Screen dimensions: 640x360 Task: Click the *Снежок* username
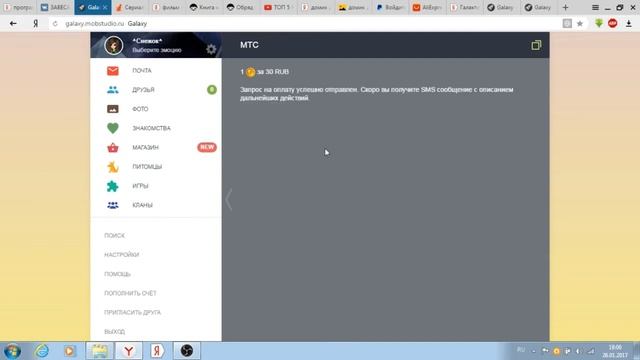(x=147, y=41)
